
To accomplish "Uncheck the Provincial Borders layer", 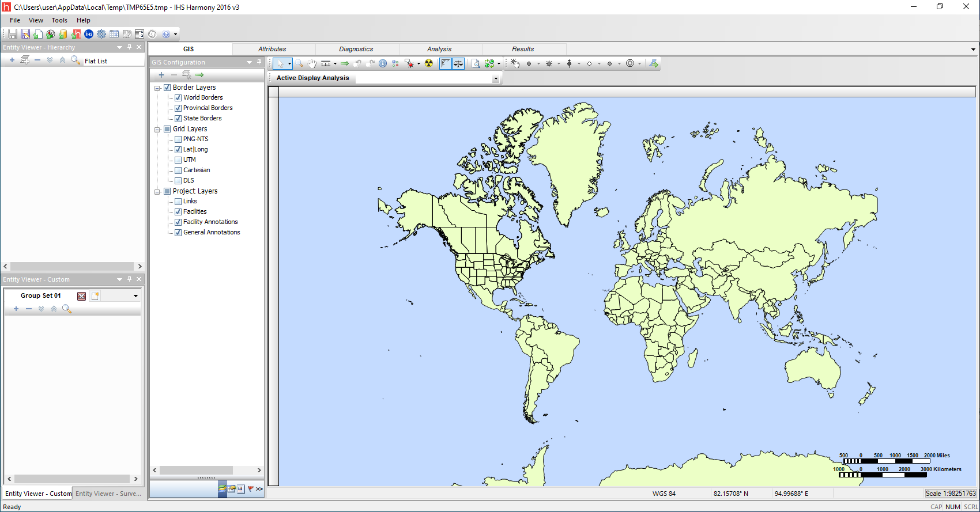I will point(178,108).
